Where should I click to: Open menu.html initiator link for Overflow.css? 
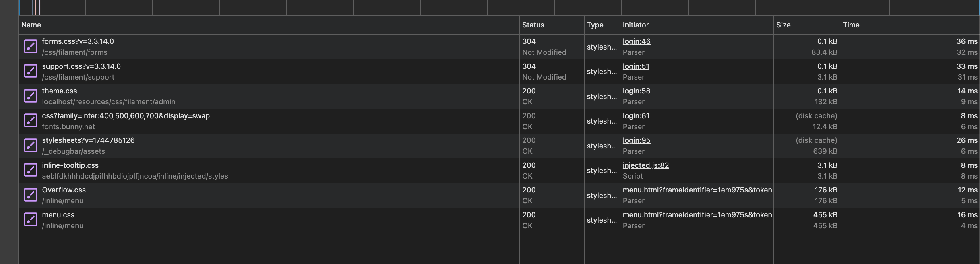coord(697,190)
